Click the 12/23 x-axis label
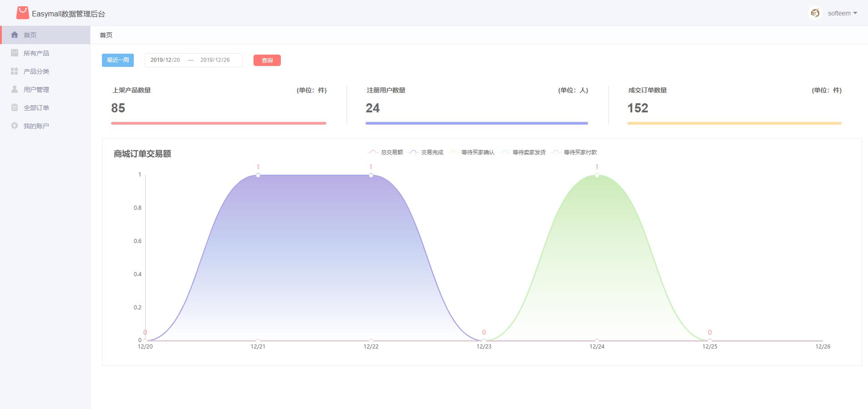Viewport: 868px width, 409px height. point(484,347)
